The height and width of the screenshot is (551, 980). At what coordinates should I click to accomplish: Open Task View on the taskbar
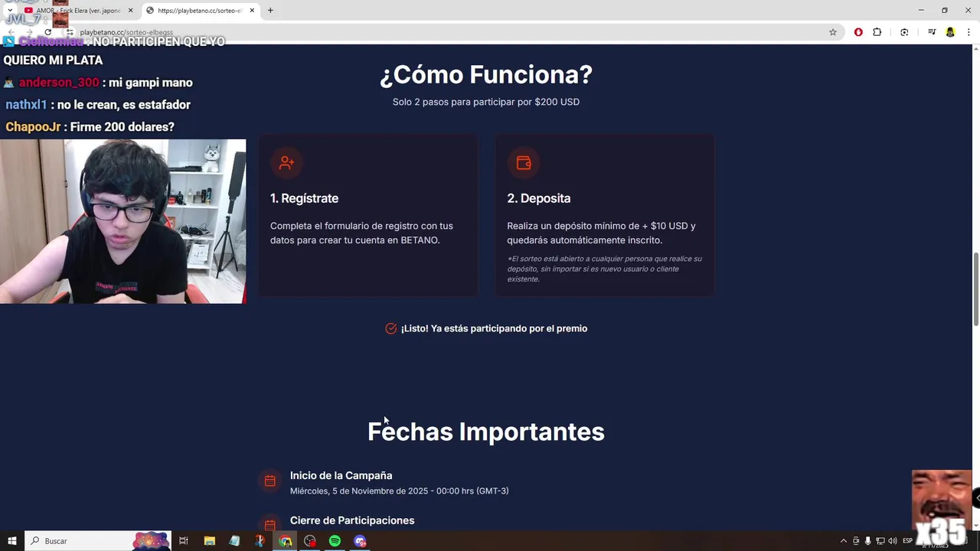pos(184,541)
